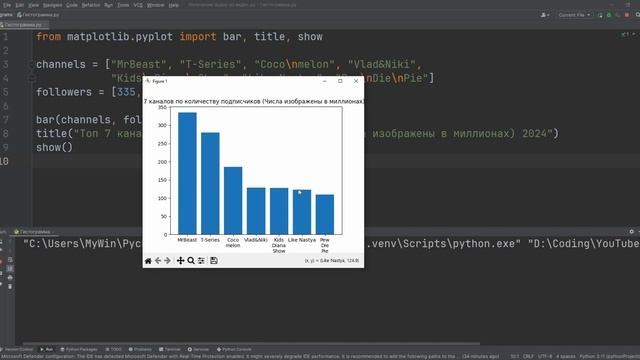Open the Tools menu
The width and height of the screenshot is (640, 360).
[x=123, y=5]
